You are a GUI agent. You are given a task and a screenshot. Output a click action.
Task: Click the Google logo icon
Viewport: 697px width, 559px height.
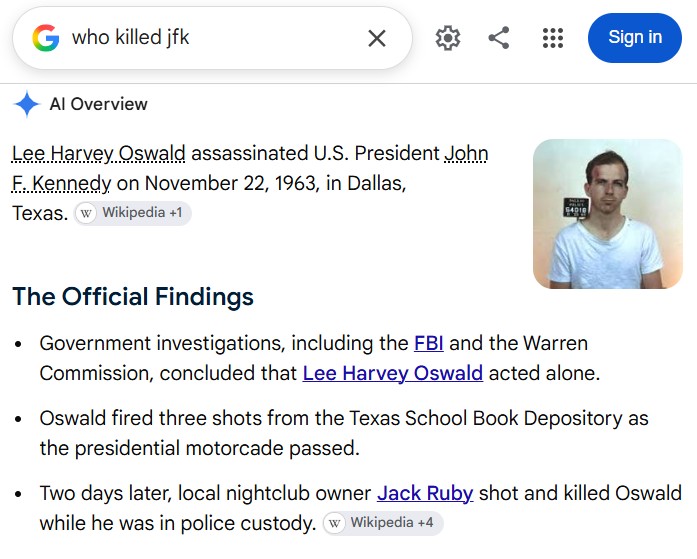45,38
